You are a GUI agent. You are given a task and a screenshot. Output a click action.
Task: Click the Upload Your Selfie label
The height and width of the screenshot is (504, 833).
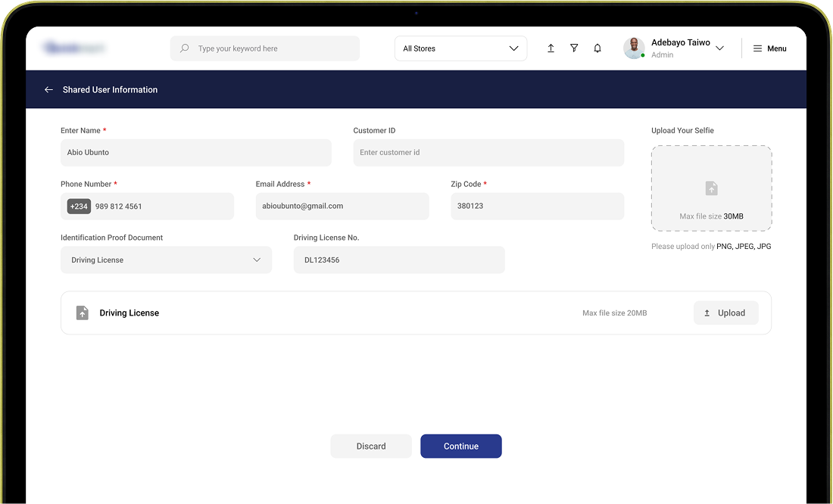(682, 131)
